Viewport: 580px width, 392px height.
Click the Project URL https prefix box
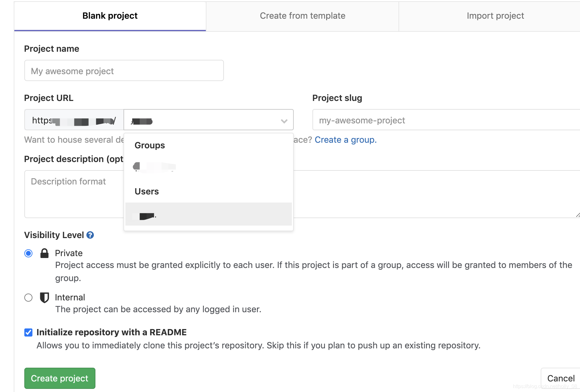(74, 120)
